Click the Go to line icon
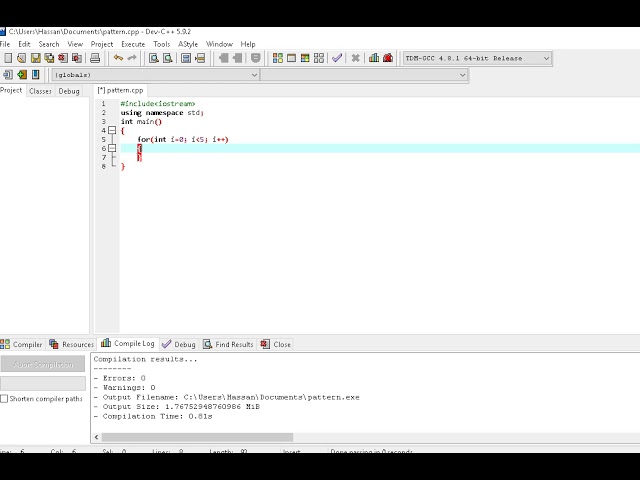 (200, 58)
